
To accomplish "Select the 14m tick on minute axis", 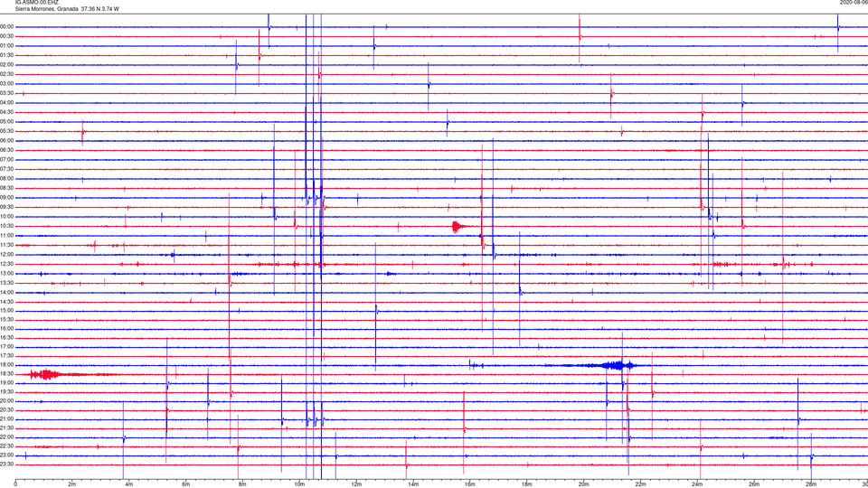I will pyautogui.click(x=413, y=484).
